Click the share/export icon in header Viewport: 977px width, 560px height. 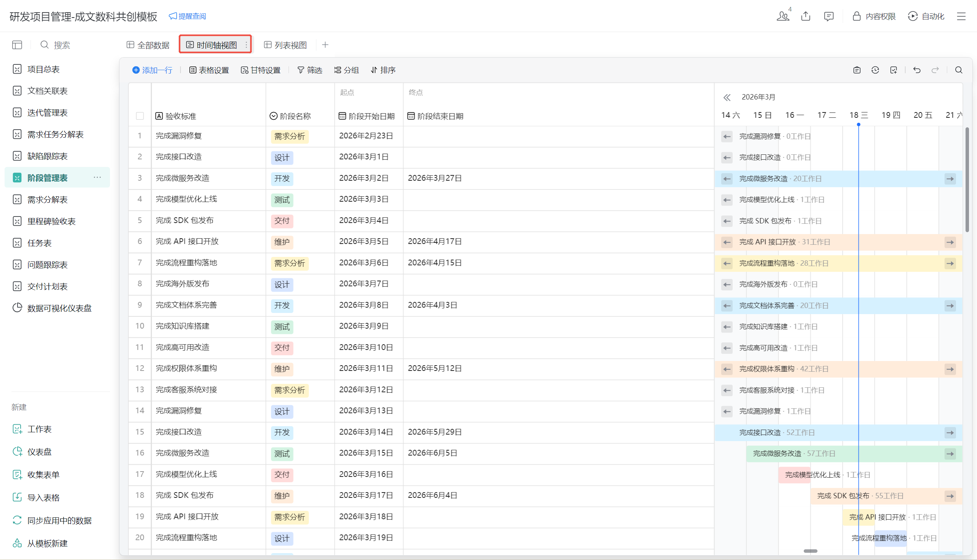tap(806, 16)
